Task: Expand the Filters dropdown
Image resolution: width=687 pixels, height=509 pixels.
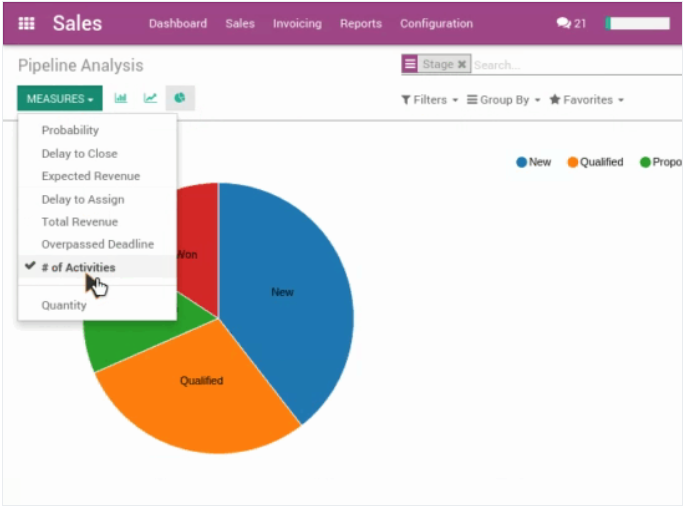Action: [429, 100]
